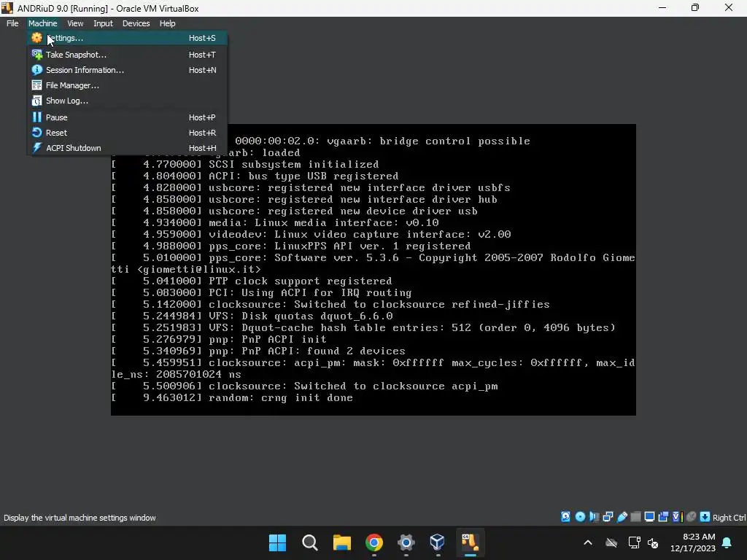Screen dimensions: 747x560
Task: Click the muted volume tray icon
Action: [653, 542]
